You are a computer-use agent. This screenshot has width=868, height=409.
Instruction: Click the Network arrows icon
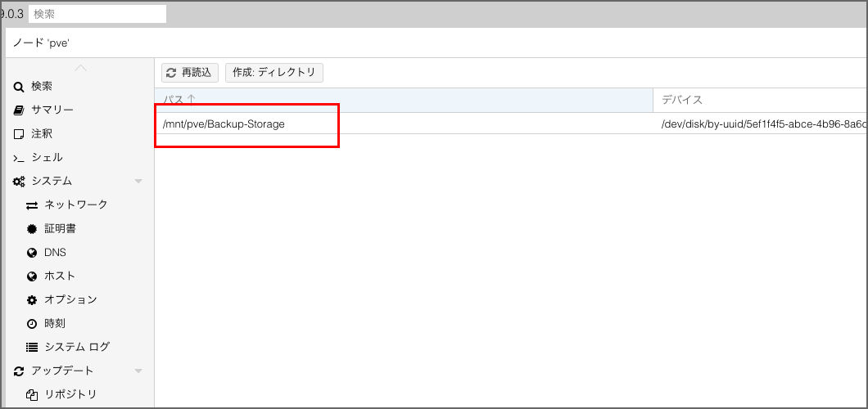32,205
